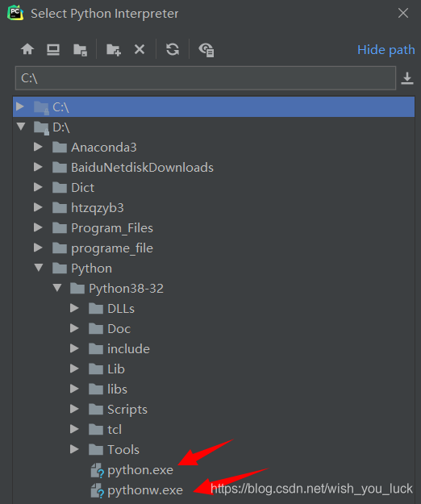Toggle show hidden files and directories icon

[206, 50]
